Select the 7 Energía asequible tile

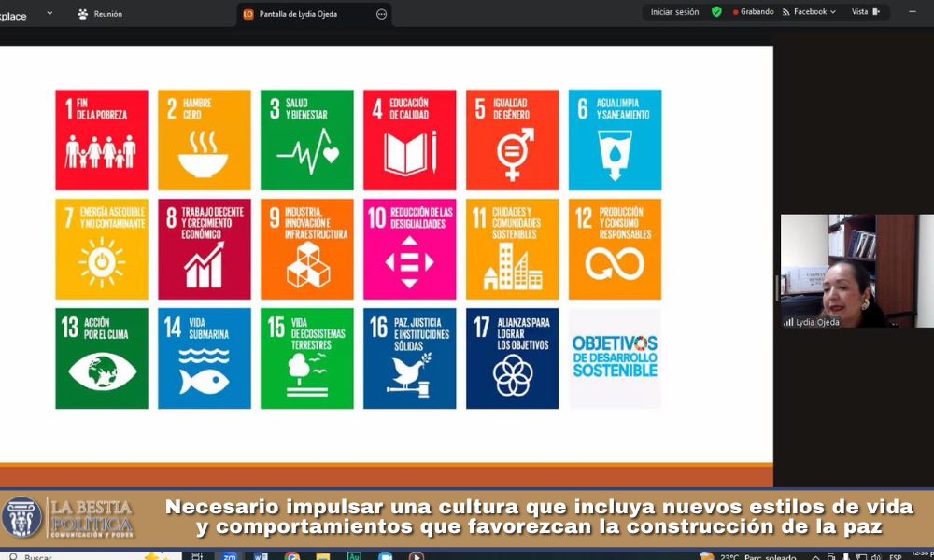[102, 249]
